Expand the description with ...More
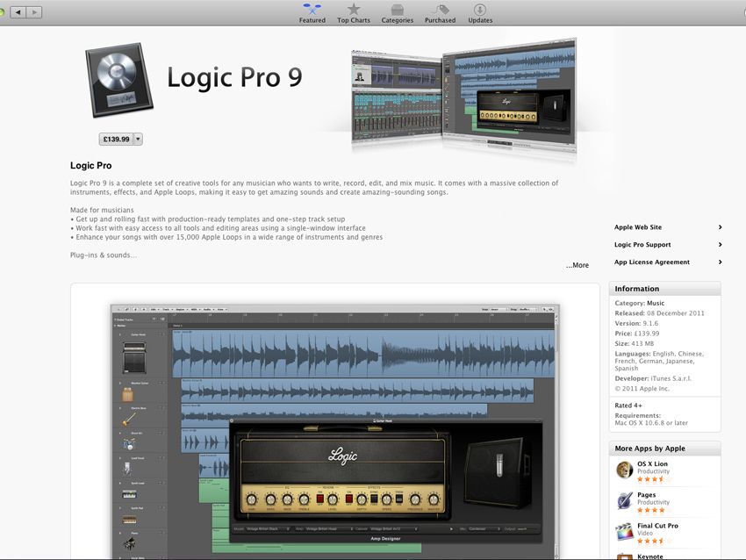 (x=577, y=265)
